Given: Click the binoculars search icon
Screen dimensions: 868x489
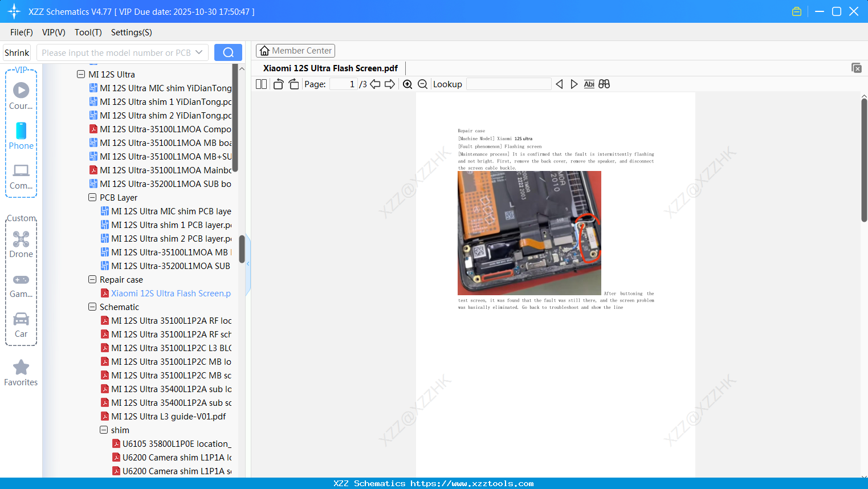Looking at the screenshot, I should [604, 84].
